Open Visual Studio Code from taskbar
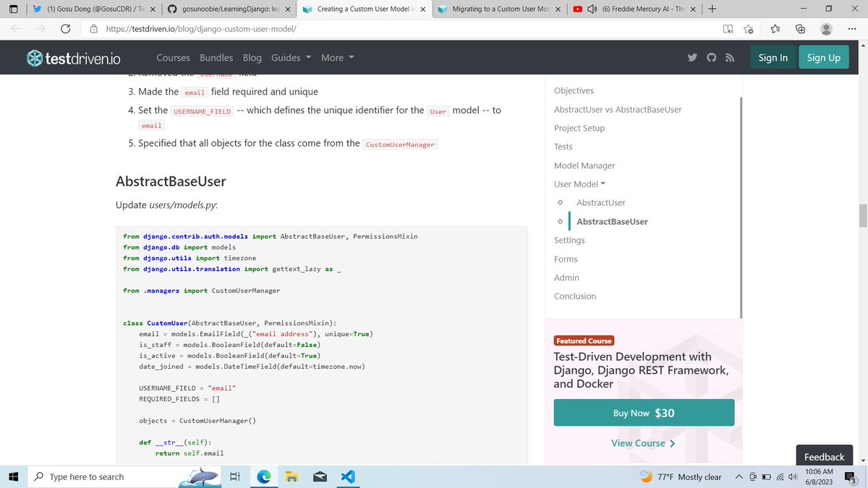Viewport: 868px width, 488px height. (x=347, y=476)
